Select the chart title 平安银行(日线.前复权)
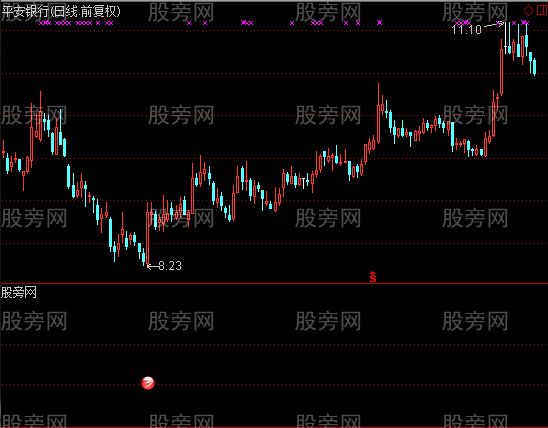This screenshot has width=548, height=428. pyautogui.click(x=61, y=12)
